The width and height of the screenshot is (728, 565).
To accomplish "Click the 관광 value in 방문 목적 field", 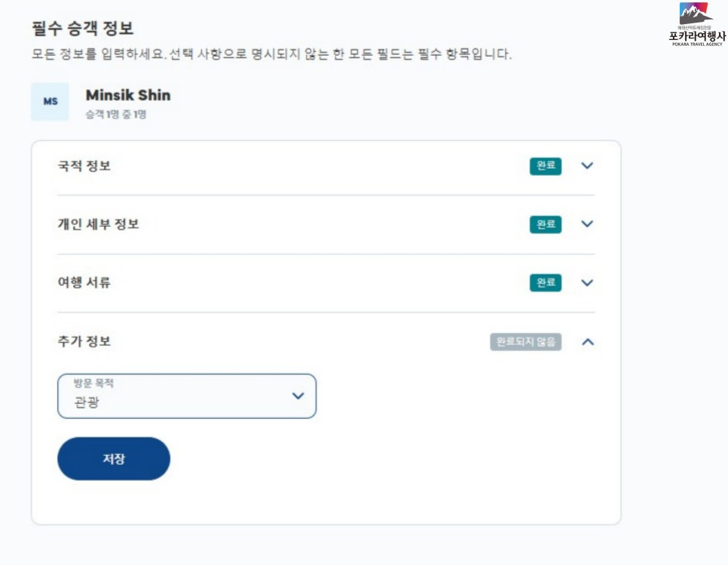I will tap(87, 402).
